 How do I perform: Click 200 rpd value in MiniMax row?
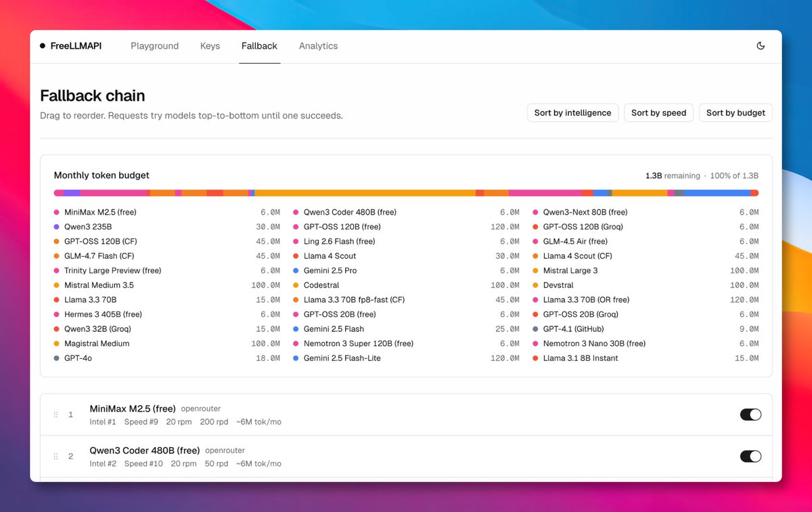click(215, 422)
